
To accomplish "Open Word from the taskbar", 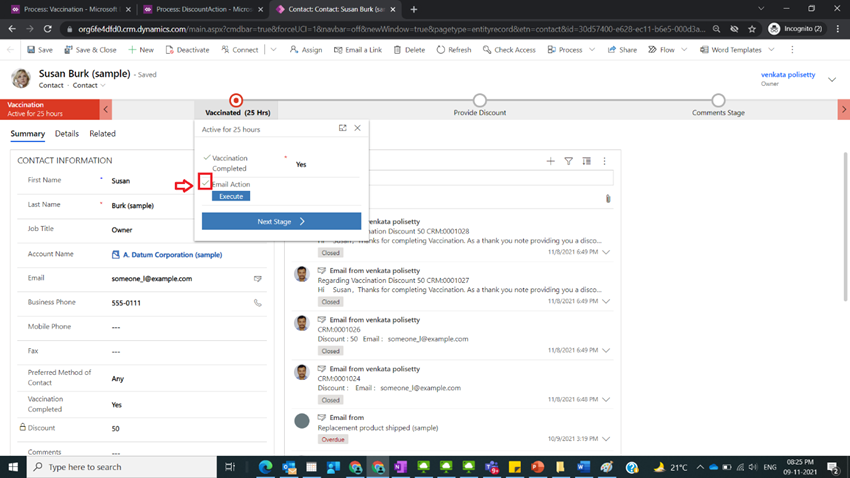I will (583, 467).
